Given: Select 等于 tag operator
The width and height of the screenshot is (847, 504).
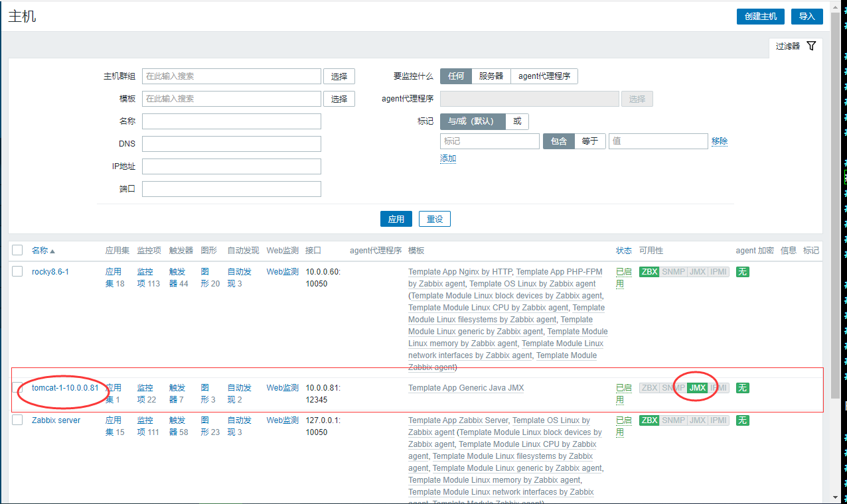Looking at the screenshot, I should click(590, 141).
